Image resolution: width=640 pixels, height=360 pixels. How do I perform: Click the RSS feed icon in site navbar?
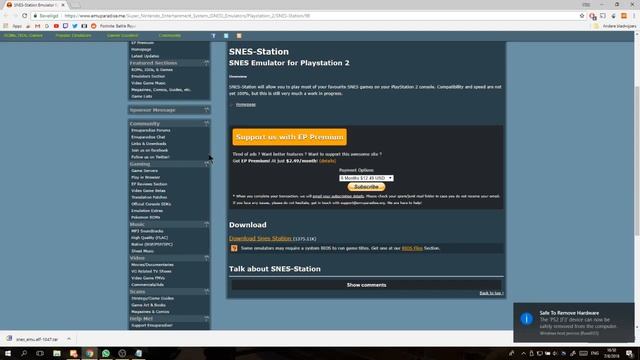coord(239,36)
